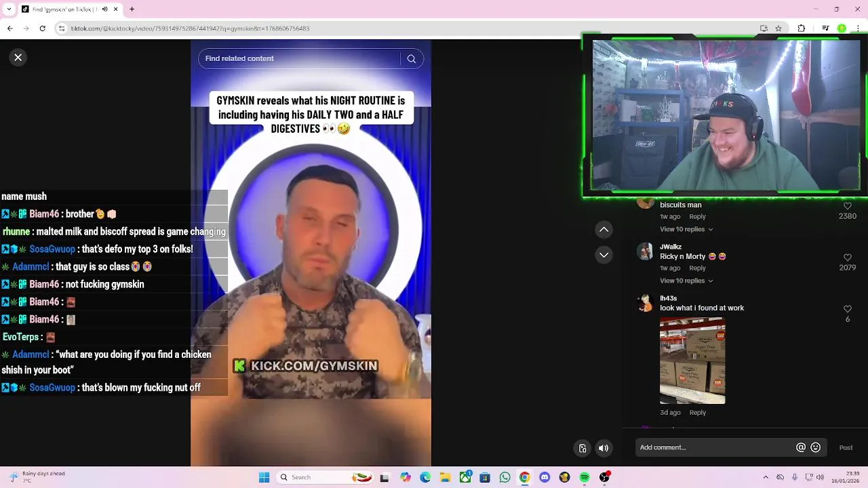Click the search magnifier in Find related content
868x488 pixels.
click(x=411, y=59)
